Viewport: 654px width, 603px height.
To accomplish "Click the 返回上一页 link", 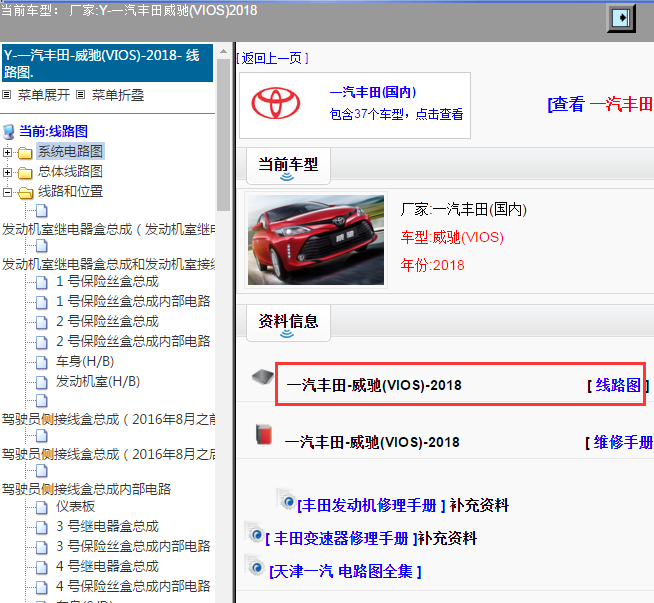I will 272,58.
